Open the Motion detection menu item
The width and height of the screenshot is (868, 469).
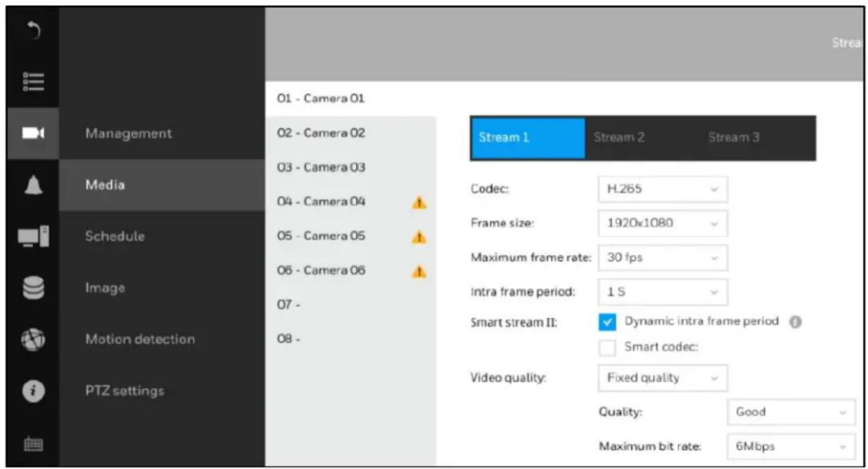pyautogui.click(x=161, y=340)
